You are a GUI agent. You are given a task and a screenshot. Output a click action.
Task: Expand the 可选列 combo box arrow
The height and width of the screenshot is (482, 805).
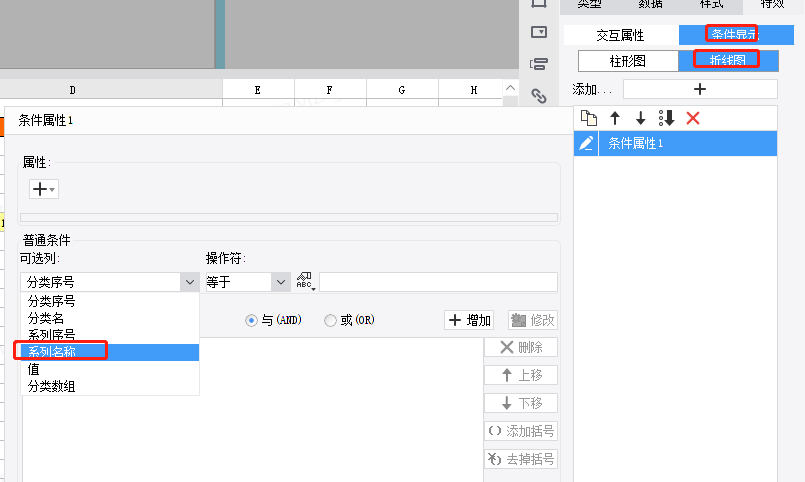pos(190,283)
